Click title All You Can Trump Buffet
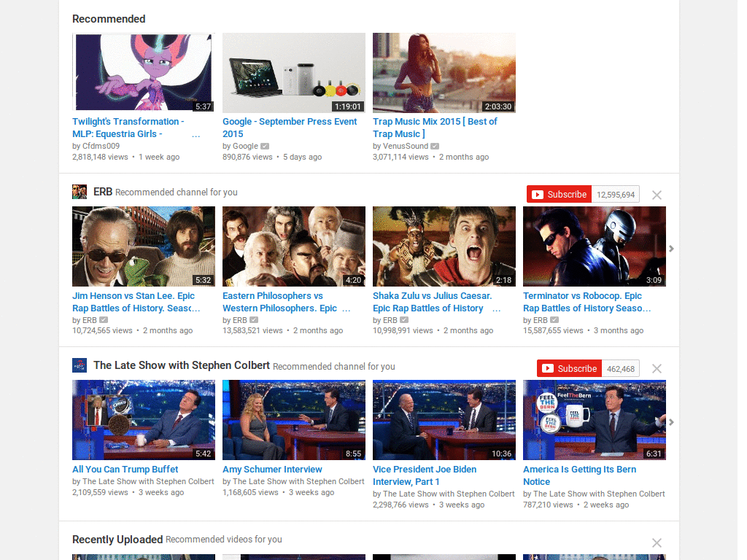Viewport: 747px width, 560px height. point(125,469)
